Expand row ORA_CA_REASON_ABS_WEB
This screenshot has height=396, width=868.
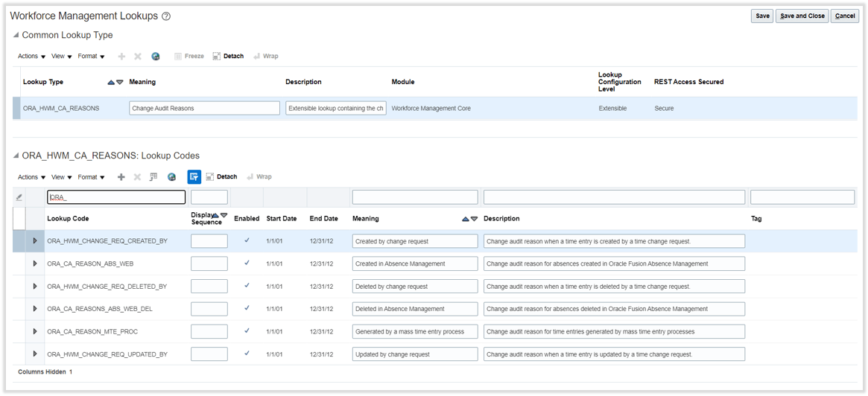pyautogui.click(x=35, y=264)
